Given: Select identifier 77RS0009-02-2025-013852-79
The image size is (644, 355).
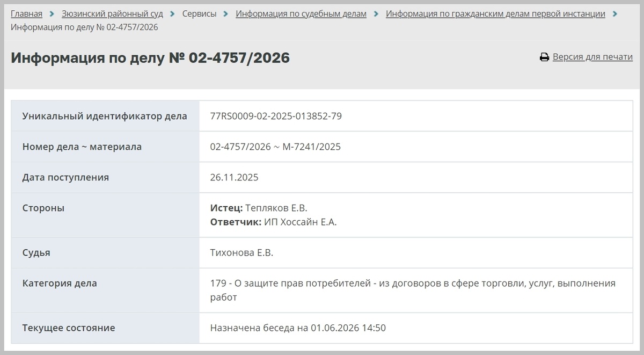Looking at the screenshot, I should point(276,116).
